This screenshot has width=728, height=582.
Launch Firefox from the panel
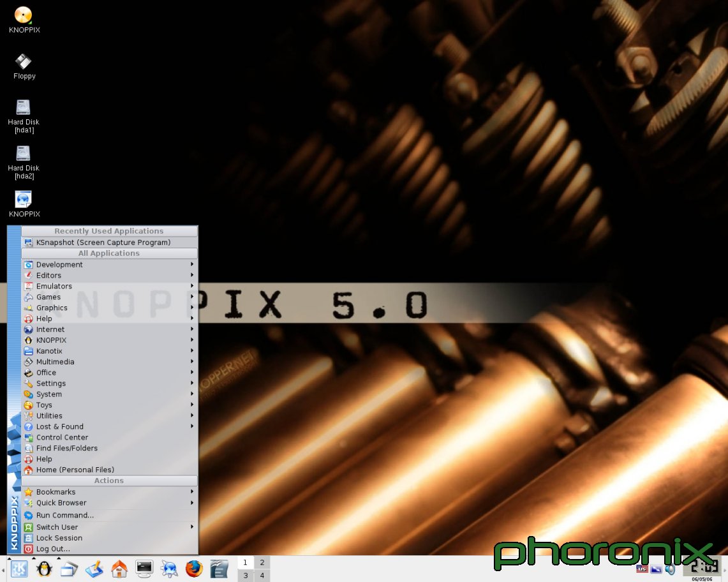(194, 569)
